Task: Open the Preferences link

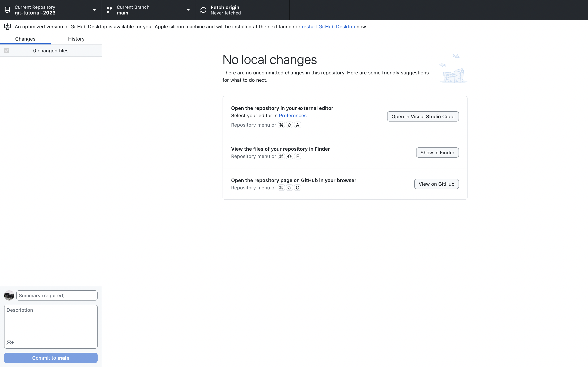Action: 293,116
